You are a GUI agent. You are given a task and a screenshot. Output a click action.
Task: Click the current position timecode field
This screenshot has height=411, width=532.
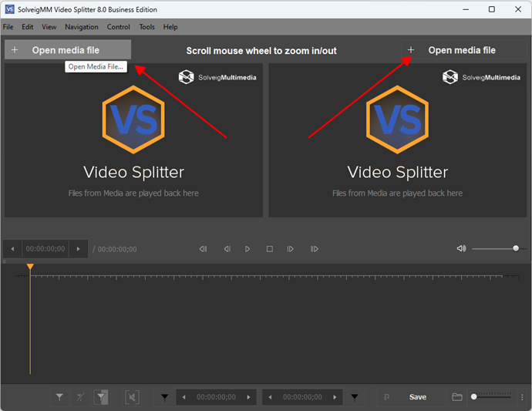point(45,249)
